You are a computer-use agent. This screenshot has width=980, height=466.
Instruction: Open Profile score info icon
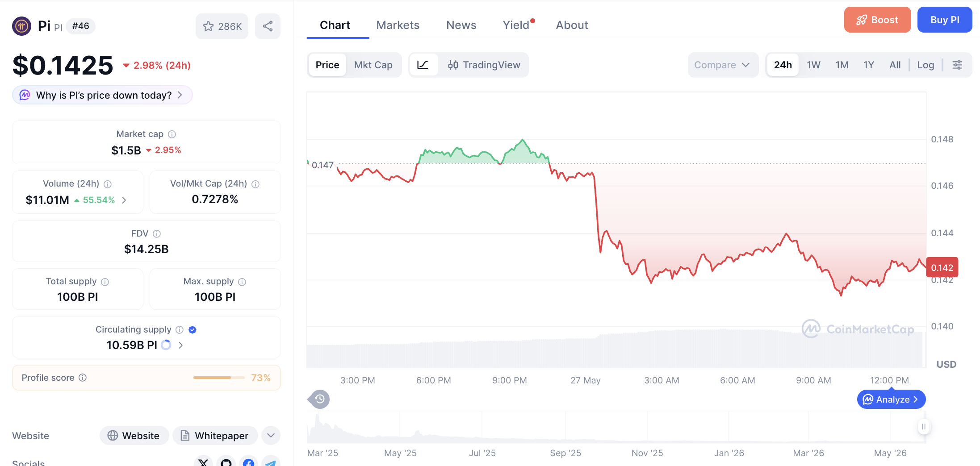(83, 378)
